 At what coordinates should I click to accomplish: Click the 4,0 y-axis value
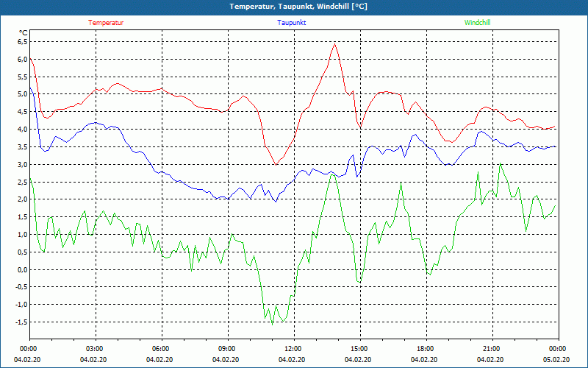pos(23,130)
